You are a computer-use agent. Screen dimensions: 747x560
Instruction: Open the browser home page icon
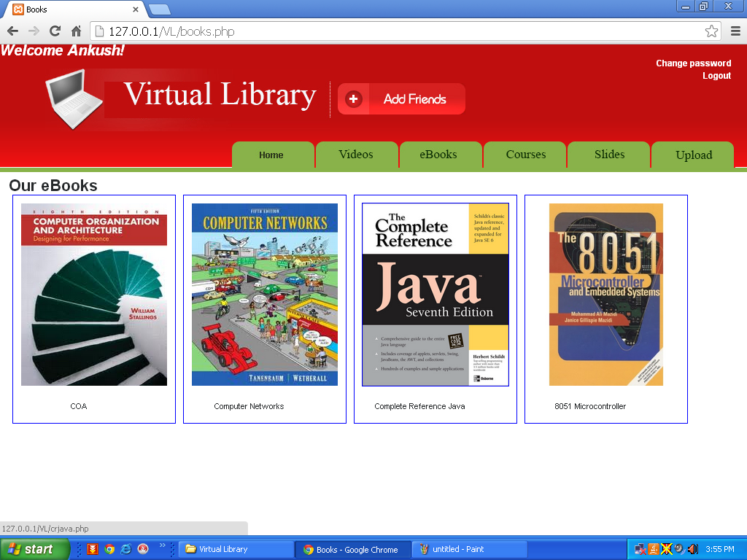[x=76, y=31]
